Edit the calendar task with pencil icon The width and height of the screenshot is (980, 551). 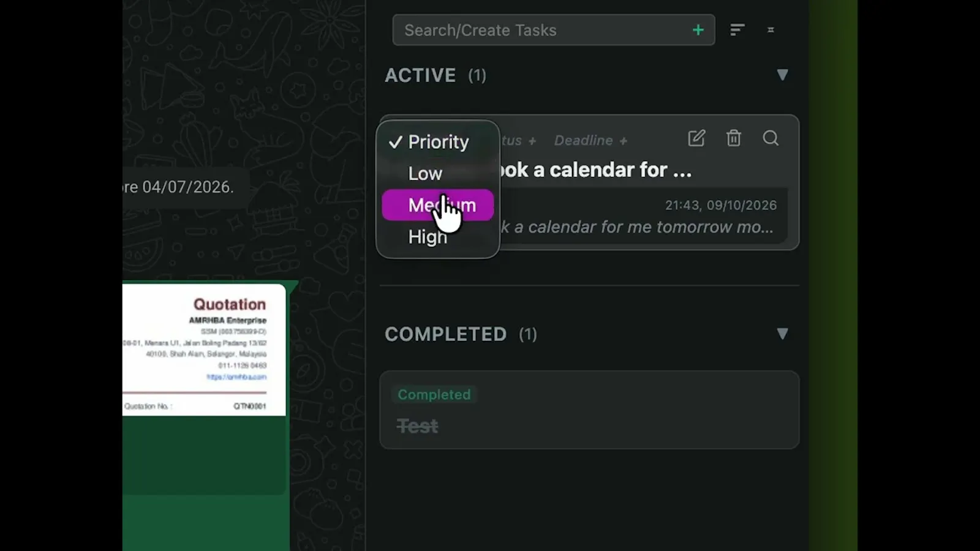pyautogui.click(x=696, y=138)
